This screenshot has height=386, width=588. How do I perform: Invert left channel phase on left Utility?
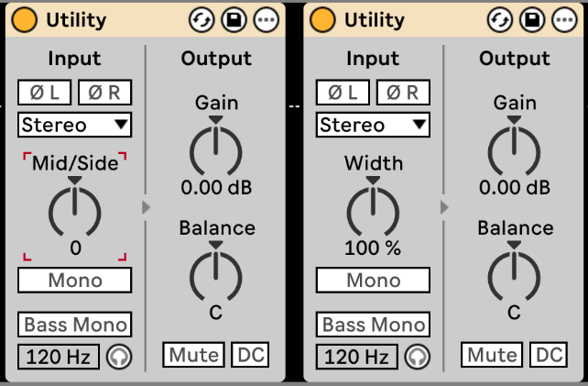click(x=44, y=92)
